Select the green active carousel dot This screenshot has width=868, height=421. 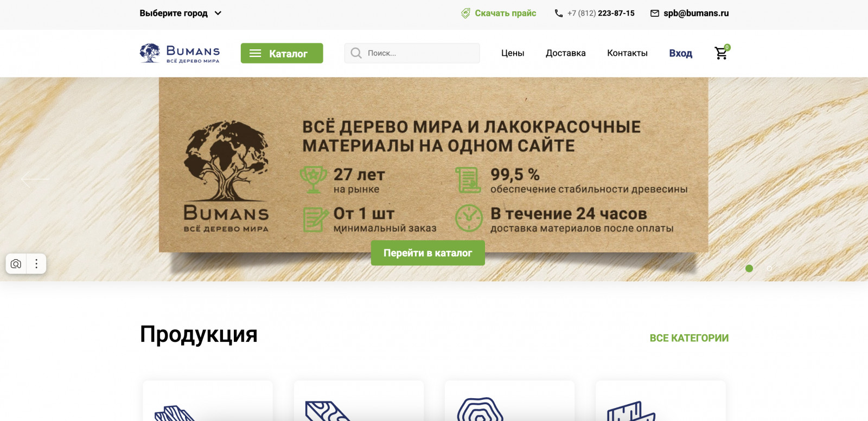click(749, 269)
